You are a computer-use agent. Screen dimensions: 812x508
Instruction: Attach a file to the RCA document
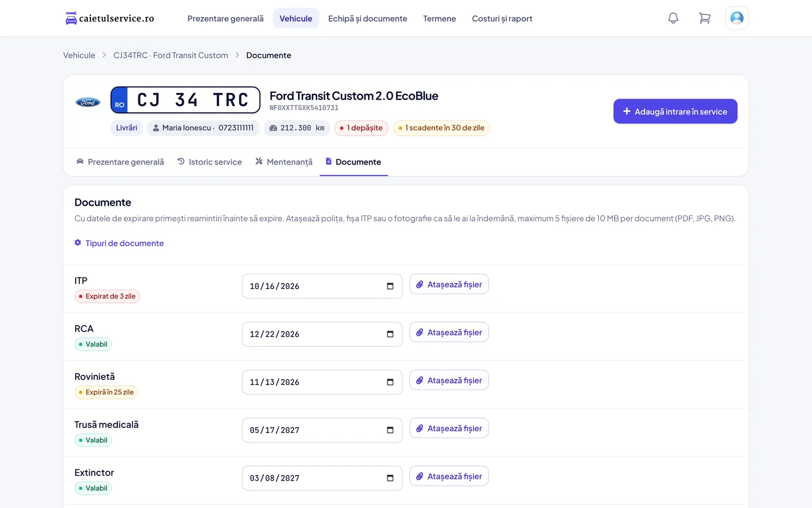click(x=449, y=332)
